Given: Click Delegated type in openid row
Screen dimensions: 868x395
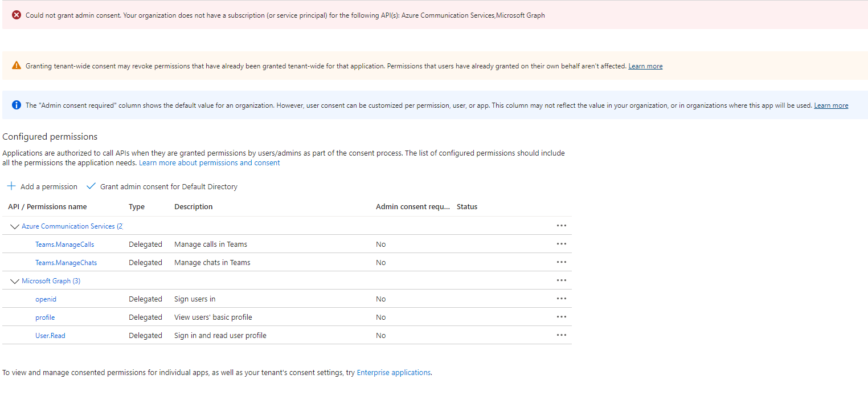Looking at the screenshot, I should [x=145, y=299].
